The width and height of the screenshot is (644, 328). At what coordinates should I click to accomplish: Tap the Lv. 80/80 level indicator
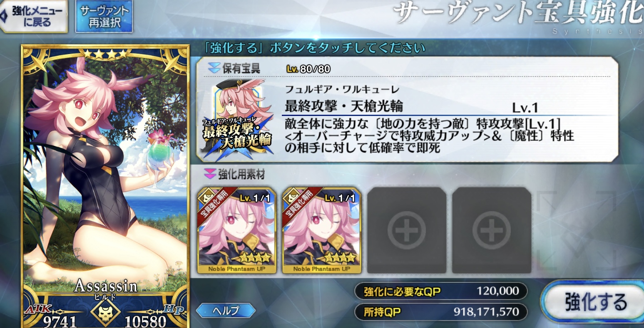308,69
